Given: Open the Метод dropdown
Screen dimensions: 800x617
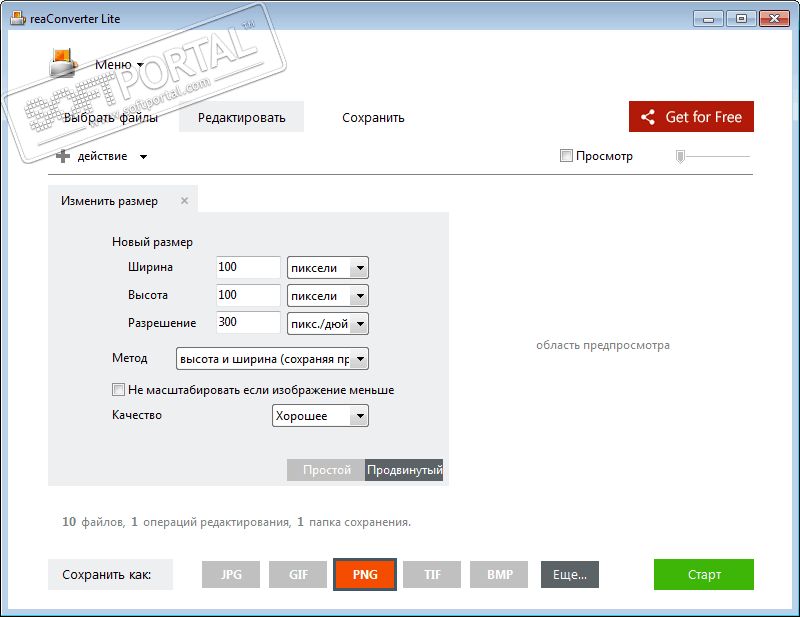Looking at the screenshot, I should [272, 359].
